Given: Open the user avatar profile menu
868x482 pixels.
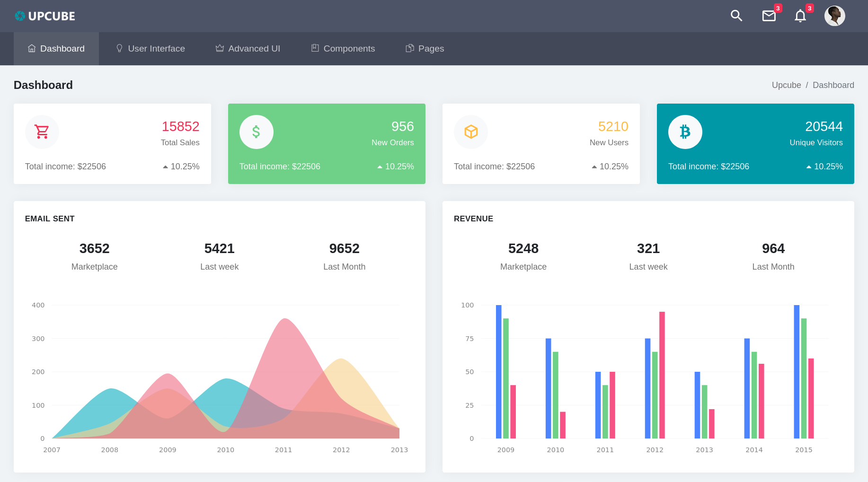Looking at the screenshot, I should 834,16.
